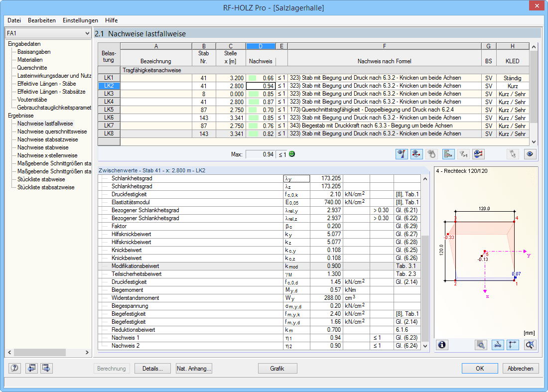Select Querschnitte in the navigator tree
548x392 pixels.
[x=32, y=68]
